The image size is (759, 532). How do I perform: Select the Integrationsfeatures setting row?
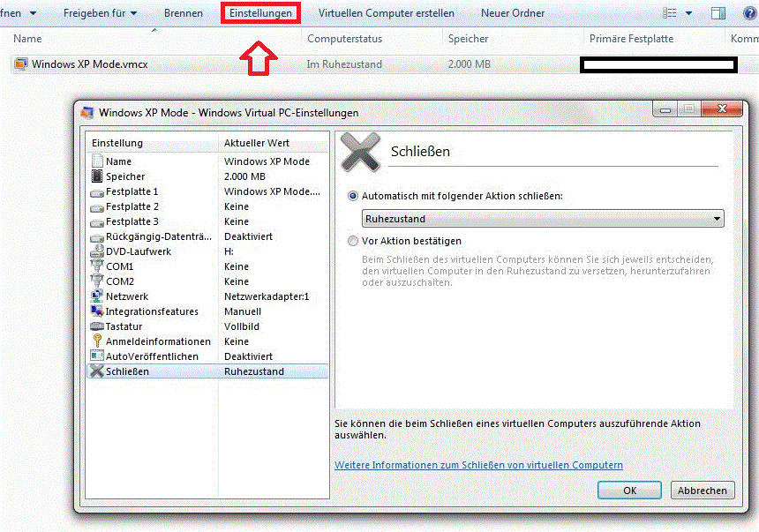[207, 311]
